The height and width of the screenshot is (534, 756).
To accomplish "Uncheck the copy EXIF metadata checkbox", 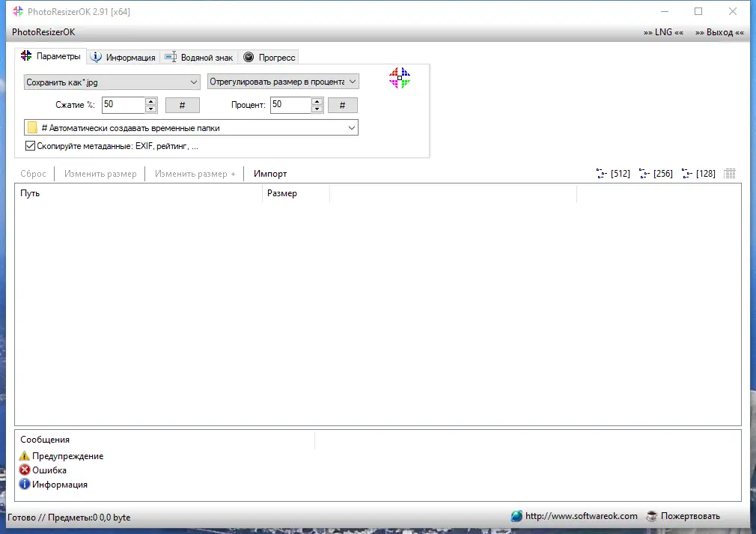I will click(x=29, y=145).
